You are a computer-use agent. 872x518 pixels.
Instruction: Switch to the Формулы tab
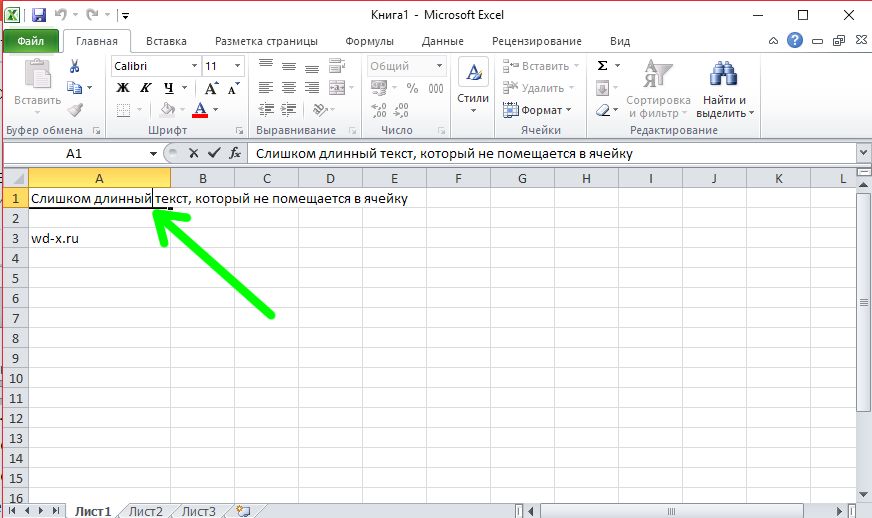click(x=369, y=41)
